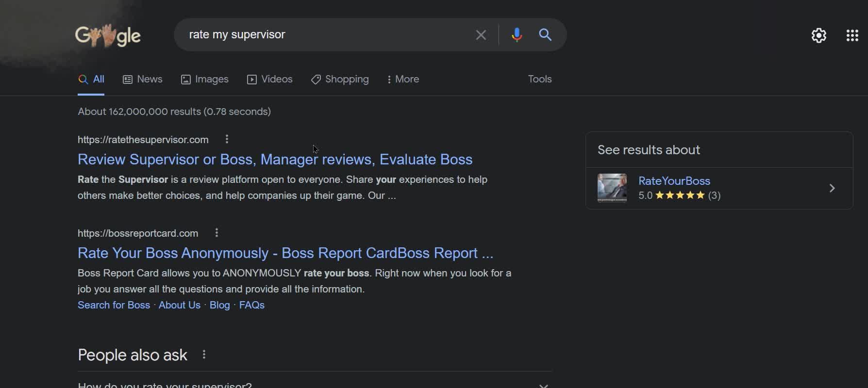This screenshot has width=868, height=388.
Task: Open options for bossreportcard.com result
Action: coord(217,233)
